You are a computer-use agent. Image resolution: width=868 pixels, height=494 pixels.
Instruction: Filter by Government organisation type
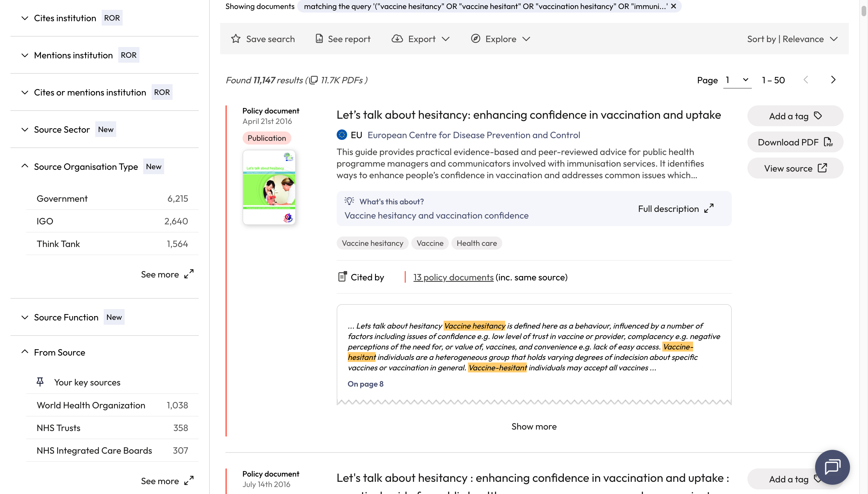[112, 199]
